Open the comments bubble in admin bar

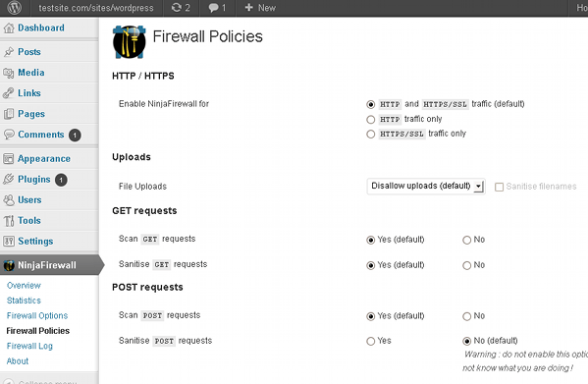coord(213,8)
